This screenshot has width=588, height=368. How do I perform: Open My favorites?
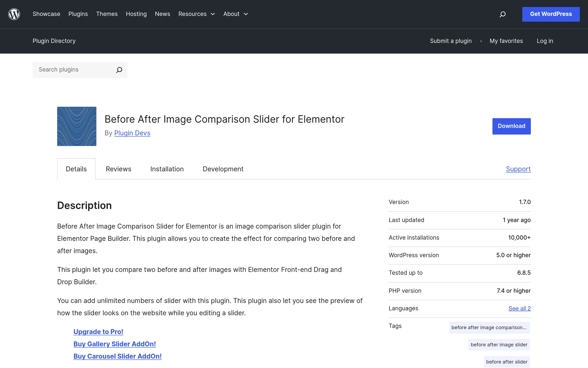(506, 41)
